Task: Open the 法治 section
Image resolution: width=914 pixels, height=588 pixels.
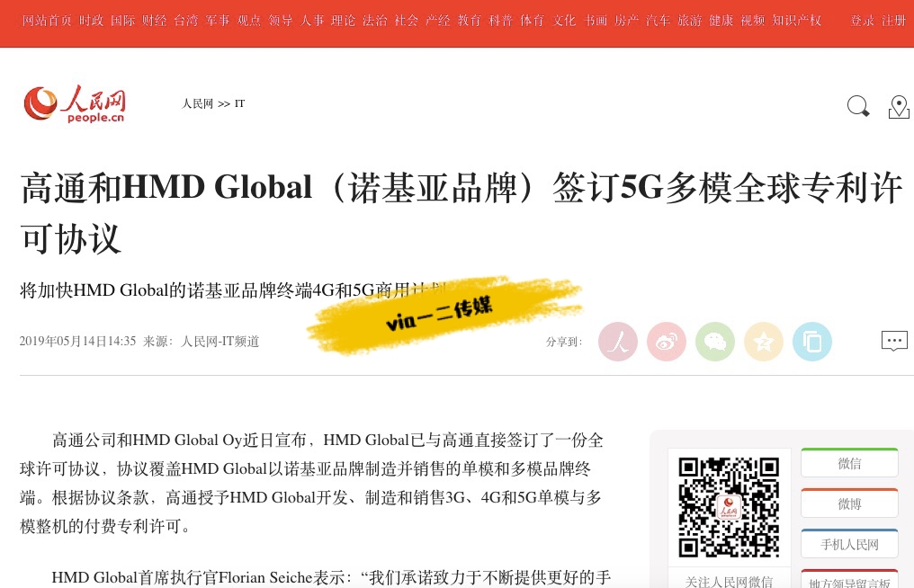Action: [375, 21]
